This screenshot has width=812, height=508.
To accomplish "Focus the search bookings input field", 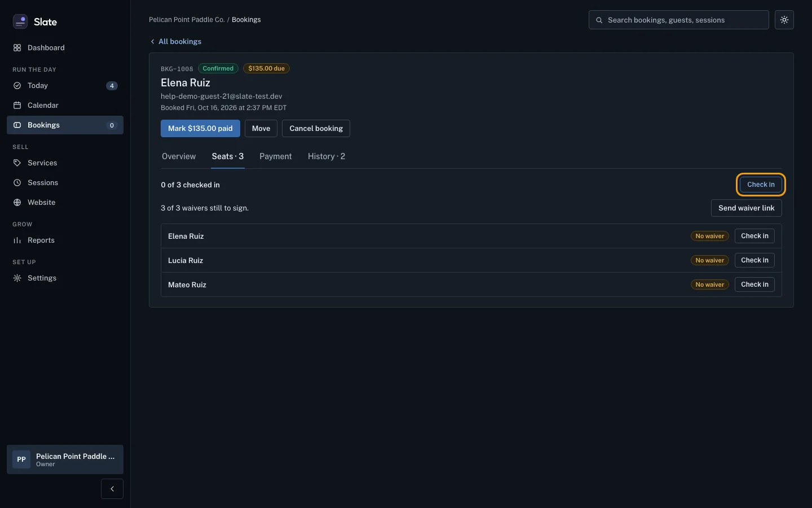I will 679,20.
